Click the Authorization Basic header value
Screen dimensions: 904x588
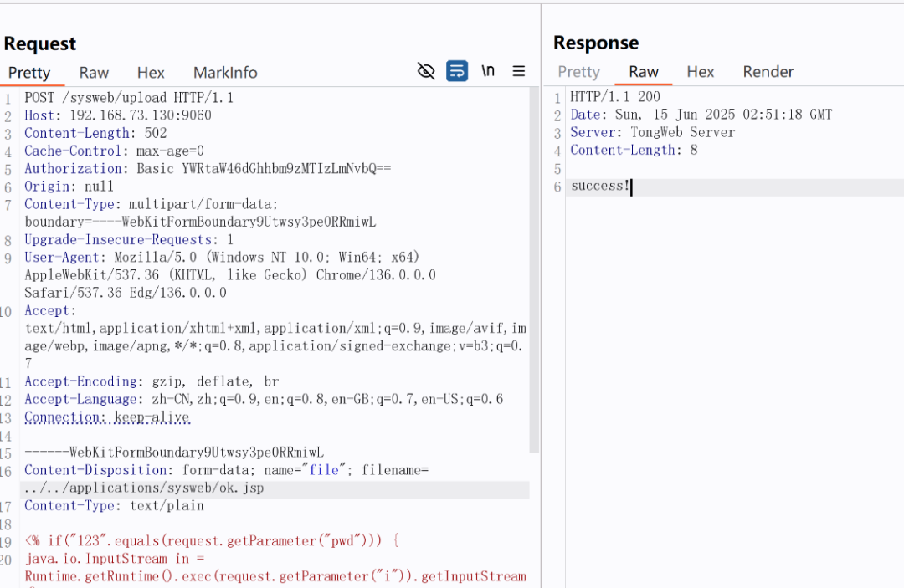click(x=264, y=169)
